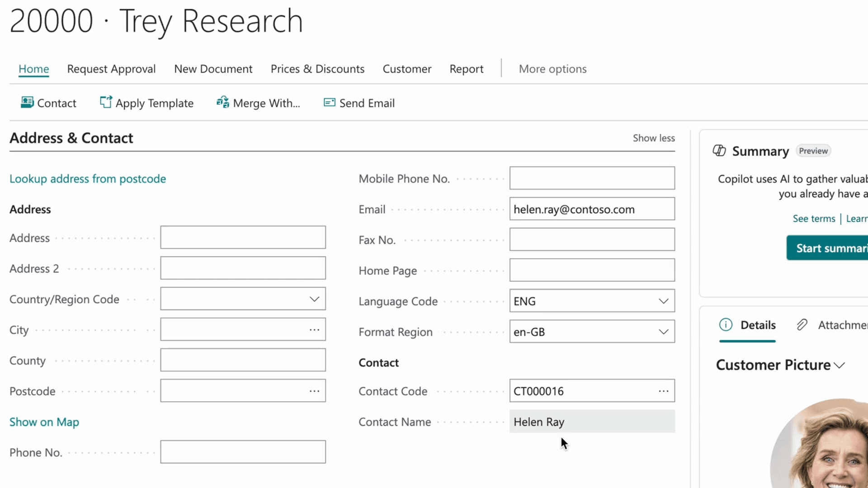Viewport: 868px width, 488px height.
Task: Click the Phone No. input field
Action: click(243, 452)
